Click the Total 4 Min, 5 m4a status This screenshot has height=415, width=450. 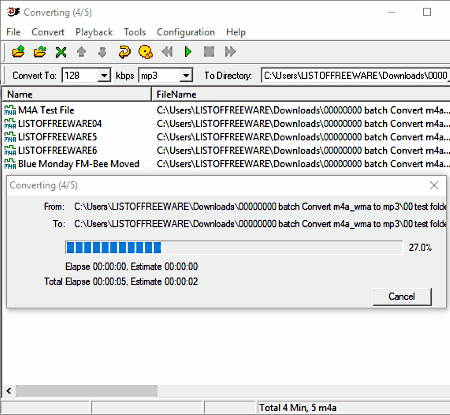[298, 408]
